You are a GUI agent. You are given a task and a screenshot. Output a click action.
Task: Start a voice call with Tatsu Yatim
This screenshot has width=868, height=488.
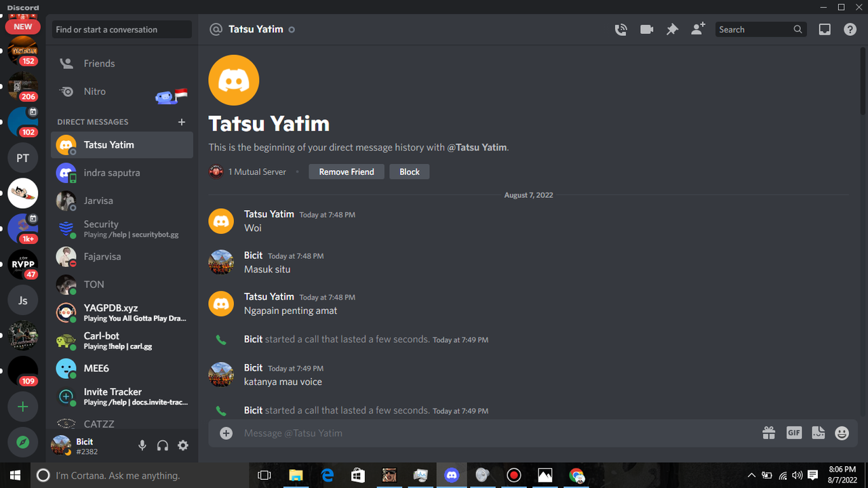point(620,29)
